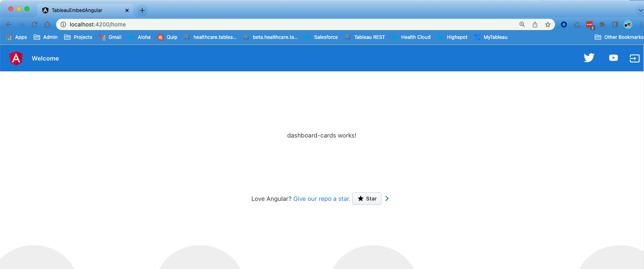Open the Other Bookmarks folder
Viewport: 644px width, 269px height.
pyautogui.click(x=619, y=37)
